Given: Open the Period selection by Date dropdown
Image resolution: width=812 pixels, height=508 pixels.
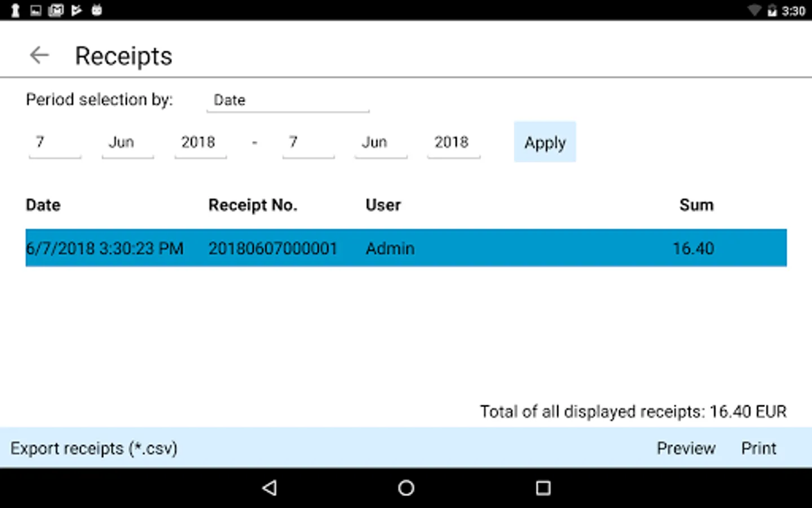Looking at the screenshot, I should click(288, 100).
